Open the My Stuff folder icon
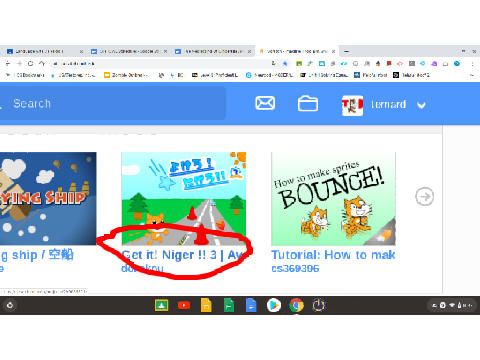The image size is (480, 360). [308, 103]
